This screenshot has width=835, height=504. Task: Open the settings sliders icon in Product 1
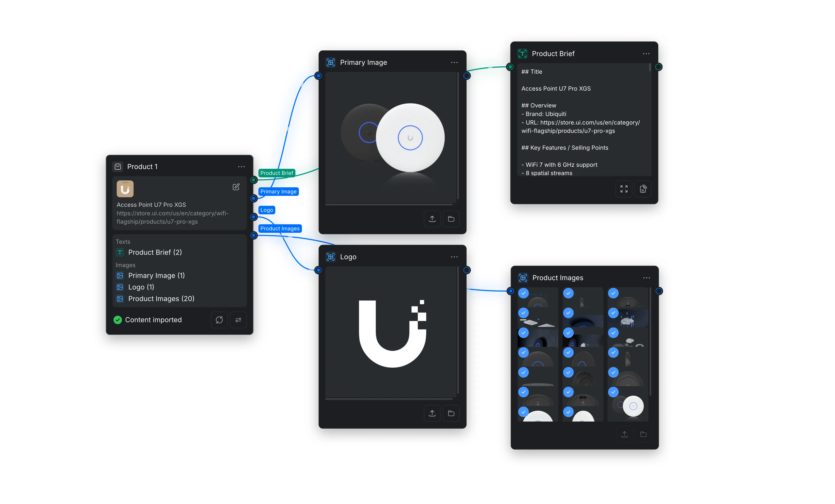point(238,320)
